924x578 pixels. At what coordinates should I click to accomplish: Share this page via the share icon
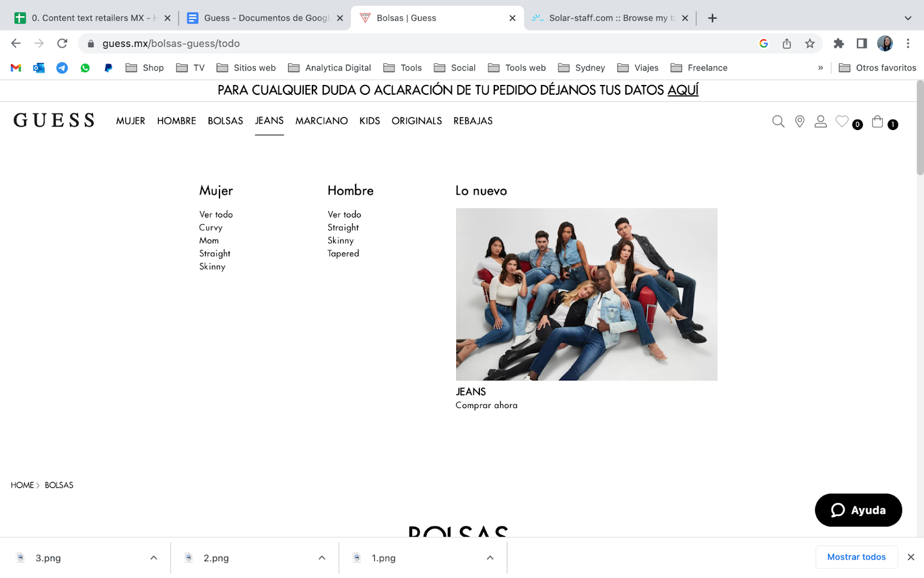point(787,43)
